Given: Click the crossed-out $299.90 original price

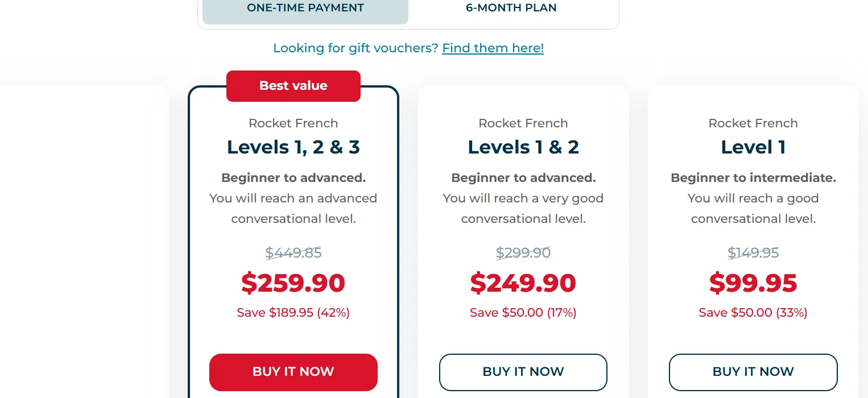Looking at the screenshot, I should tap(523, 252).
